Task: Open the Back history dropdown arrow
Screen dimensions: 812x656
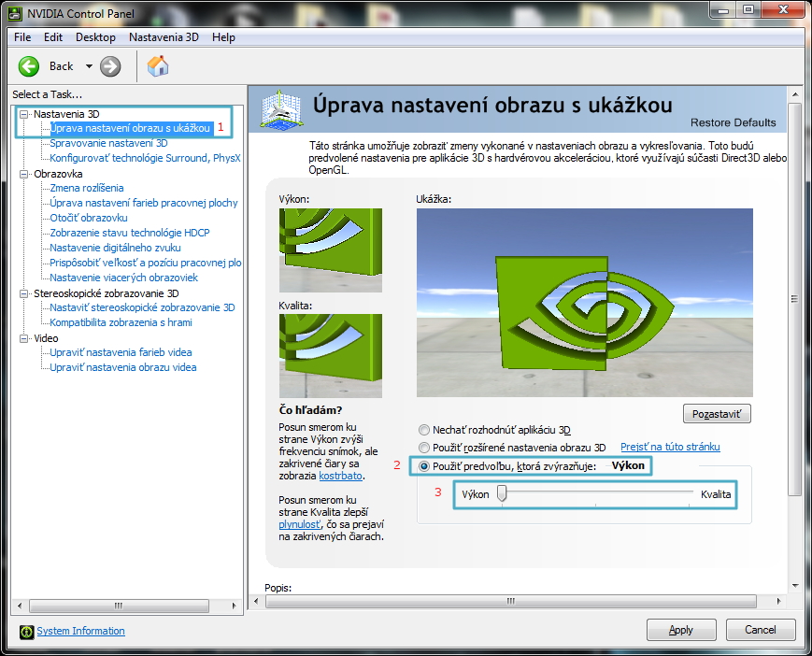Action: point(89,66)
